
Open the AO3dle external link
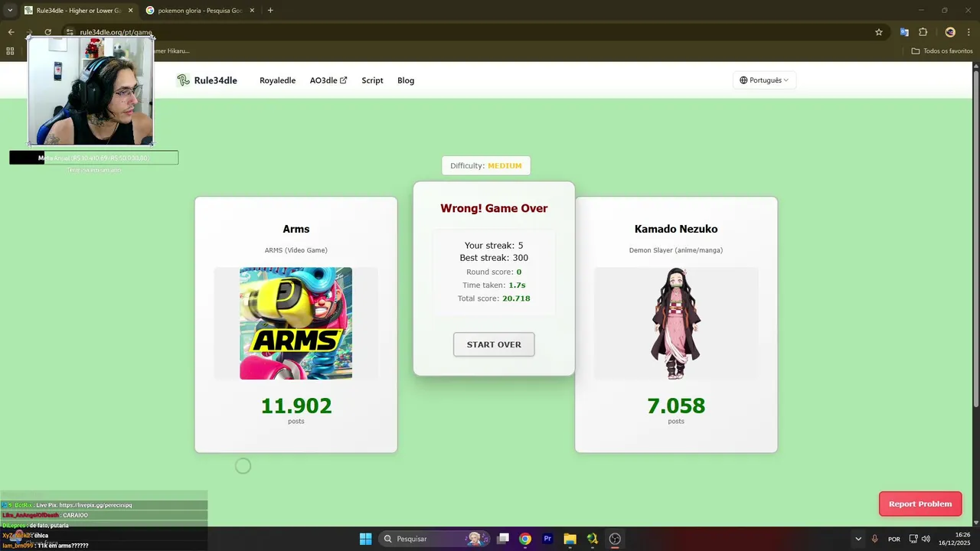[328, 80]
